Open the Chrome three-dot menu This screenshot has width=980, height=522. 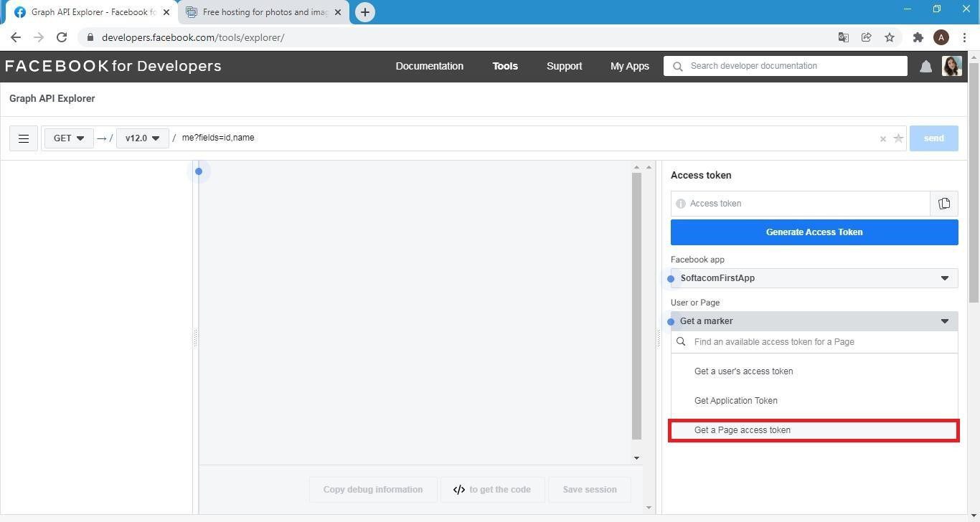click(964, 37)
